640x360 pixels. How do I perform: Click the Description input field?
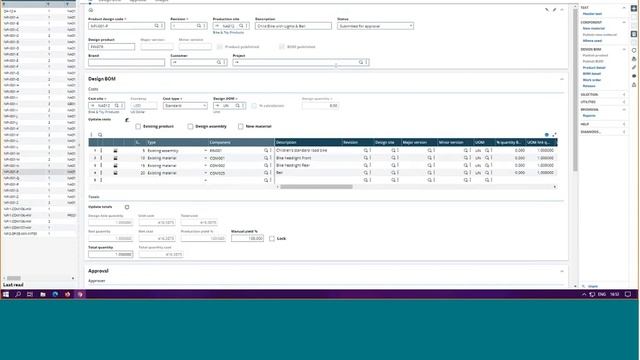[x=293, y=26]
